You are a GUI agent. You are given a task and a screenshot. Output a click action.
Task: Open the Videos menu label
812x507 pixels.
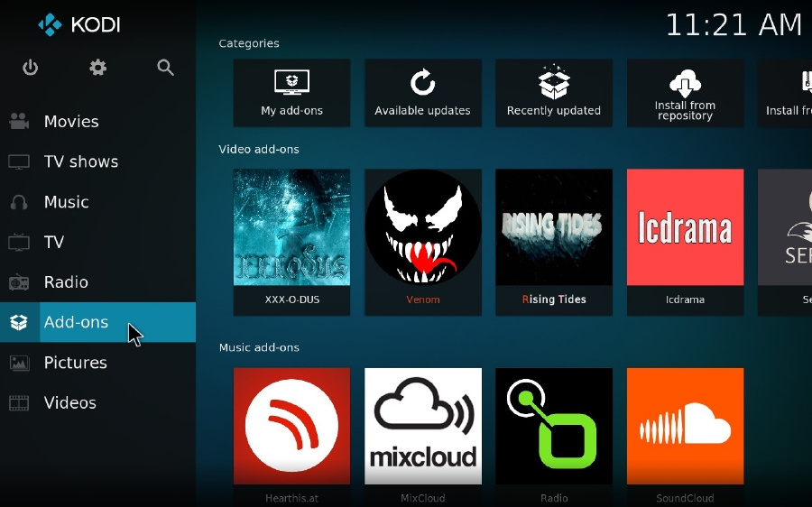point(70,403)
